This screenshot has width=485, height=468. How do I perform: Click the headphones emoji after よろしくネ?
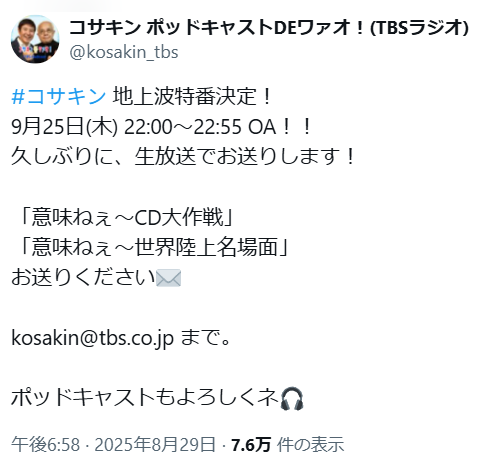[x=292, y=398]
